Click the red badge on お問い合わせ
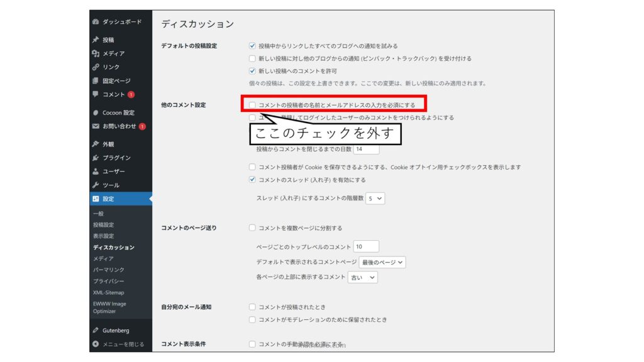Screen dimensions: 644x362 [x=142, y=126]
